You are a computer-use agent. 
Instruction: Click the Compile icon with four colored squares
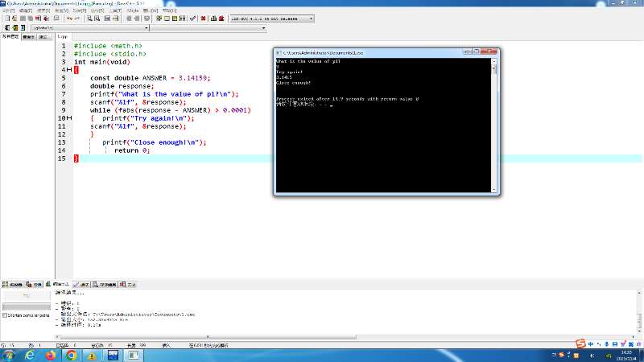click(x=158, y=19)
